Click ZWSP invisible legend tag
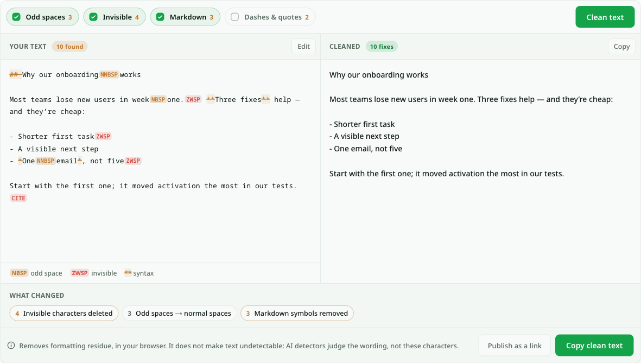641x364 pixels. (80, 273)
